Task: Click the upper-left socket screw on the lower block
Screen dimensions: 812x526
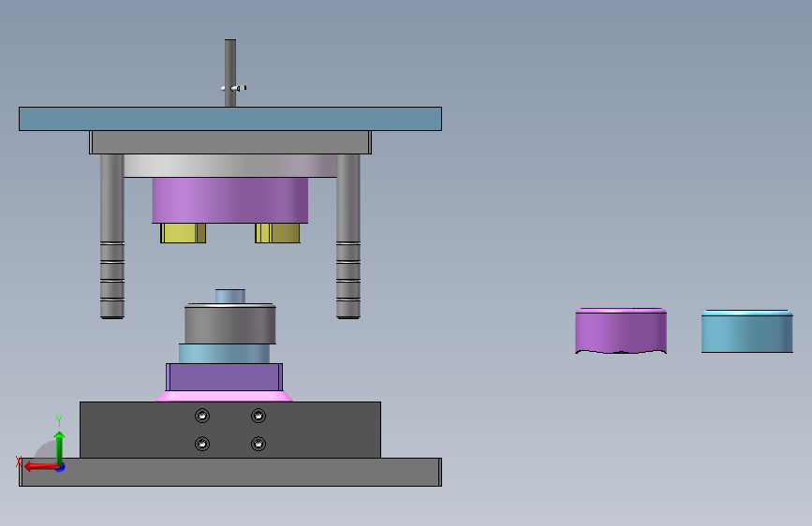Action: (x=202, y=416)
